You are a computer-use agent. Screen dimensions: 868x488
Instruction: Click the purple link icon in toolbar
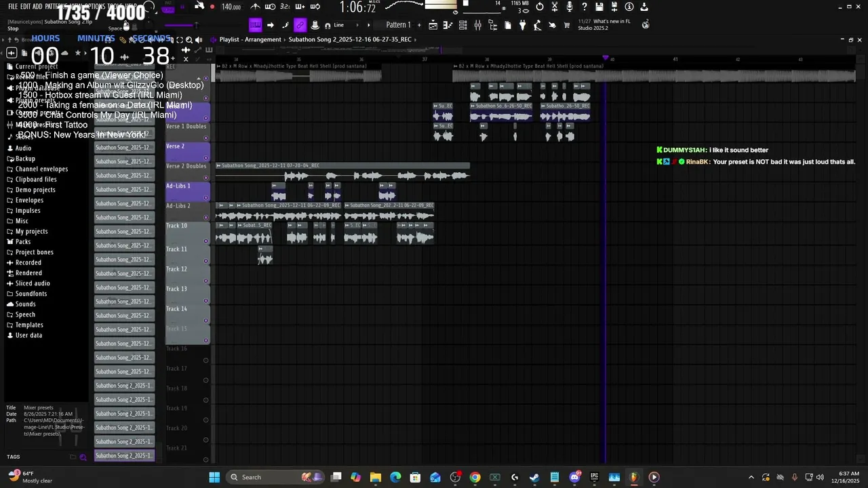[x=300, y=25]
